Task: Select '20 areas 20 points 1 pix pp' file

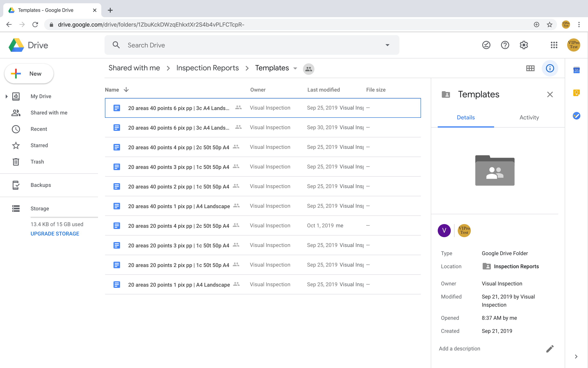Action: click(263, 285)
